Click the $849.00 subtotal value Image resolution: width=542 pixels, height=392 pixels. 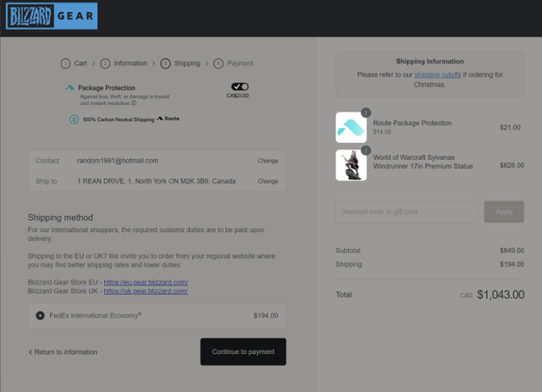(x=512, y=251)
